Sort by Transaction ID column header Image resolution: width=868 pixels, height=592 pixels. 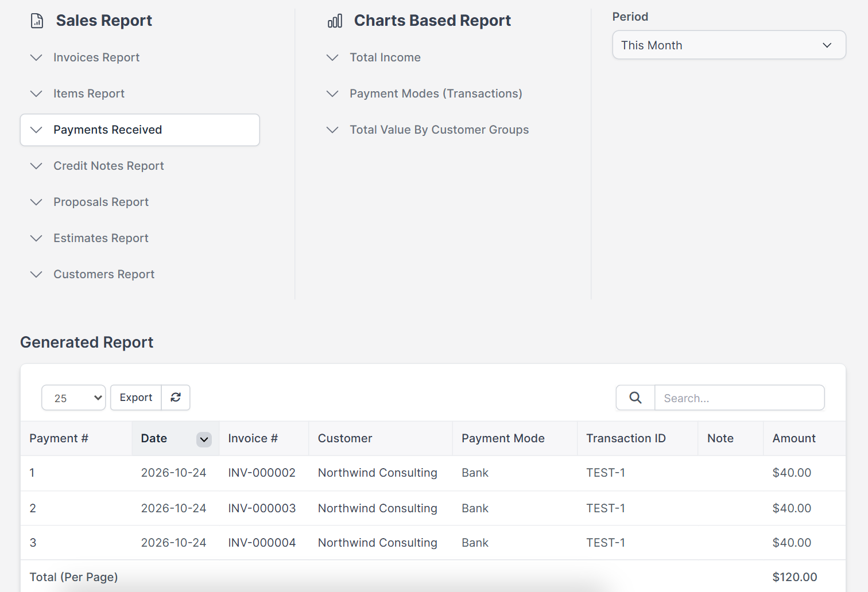pyautogui.click(x=637, y=438)
